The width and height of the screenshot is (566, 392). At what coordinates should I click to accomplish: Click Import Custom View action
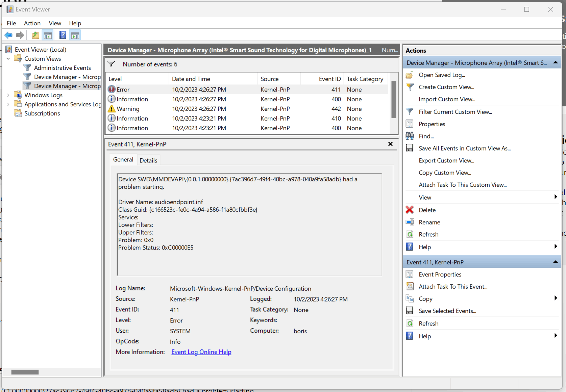[447, 99]
